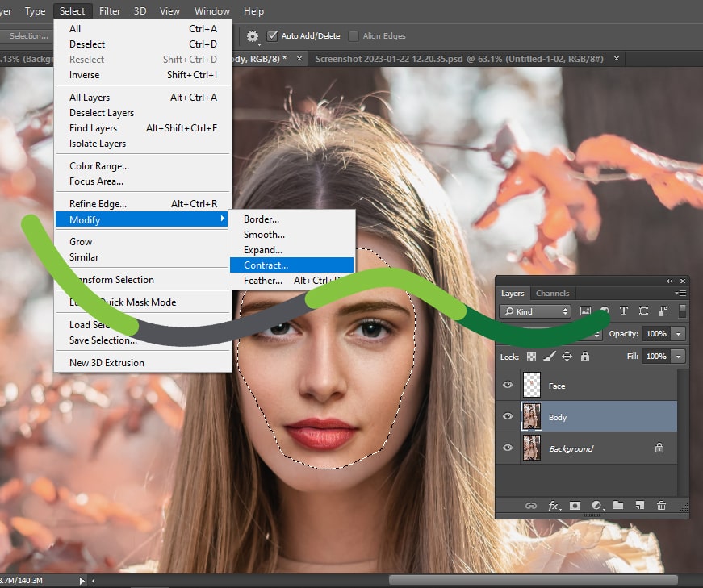Enable the Lock transparent pixels icon
Image resolution: width=703 pixels, height=588 pixels.
click(x=532, y=357)
